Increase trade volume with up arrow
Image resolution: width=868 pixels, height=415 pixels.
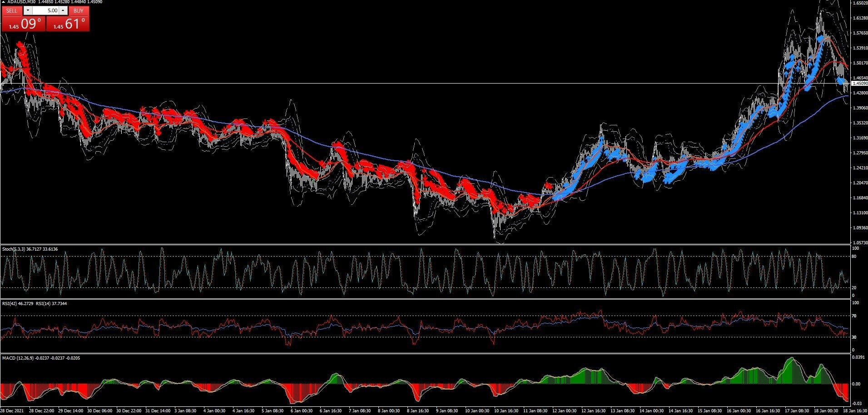point(63,10)
